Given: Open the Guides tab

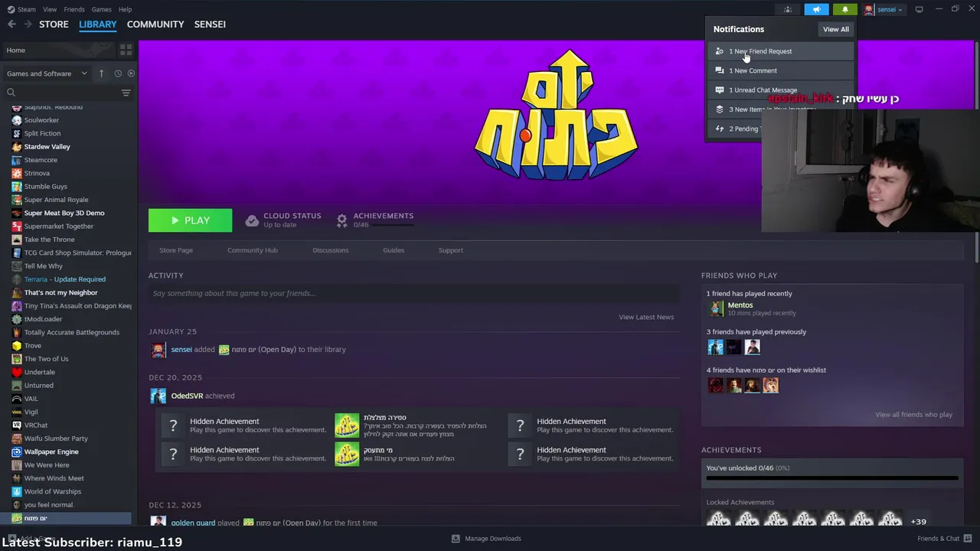Looking at the screenshot, I should click(394, 250).
